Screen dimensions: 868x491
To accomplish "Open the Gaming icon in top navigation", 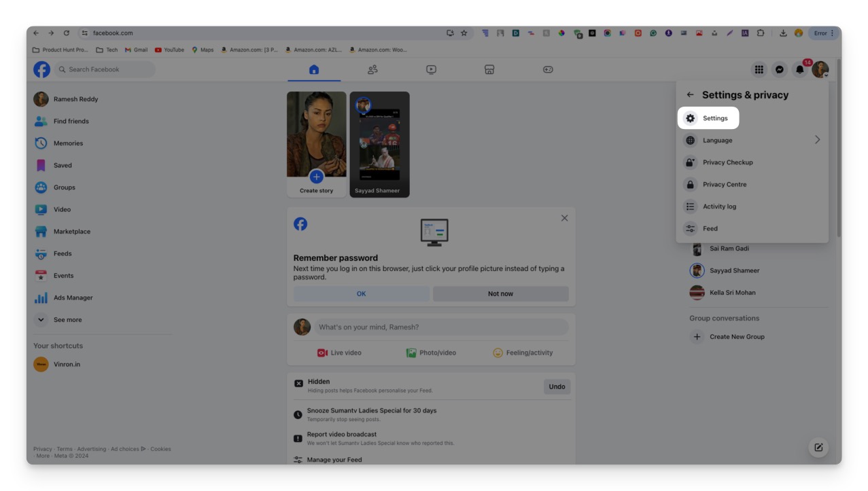I will (x=547, y=69).
